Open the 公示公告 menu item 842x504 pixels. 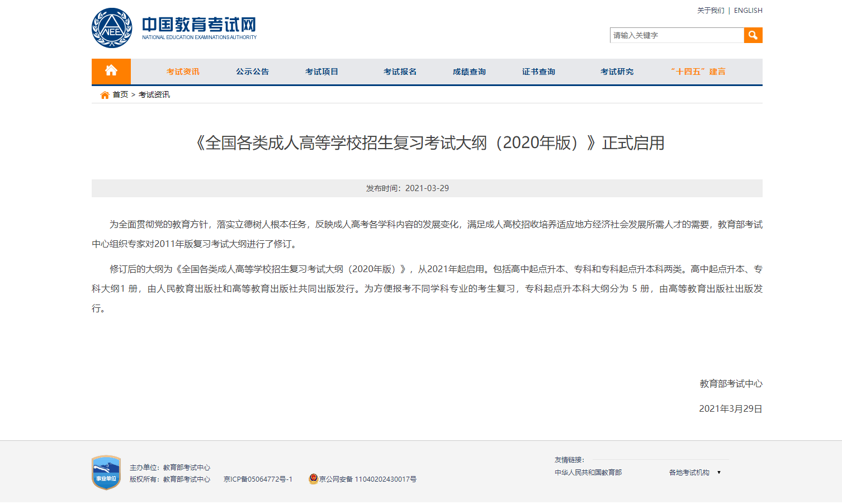[x=252, y=71]
